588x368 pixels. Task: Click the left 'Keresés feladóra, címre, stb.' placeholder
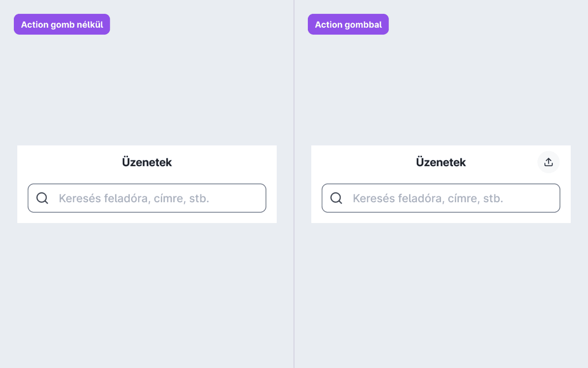[x=134, y=198]
